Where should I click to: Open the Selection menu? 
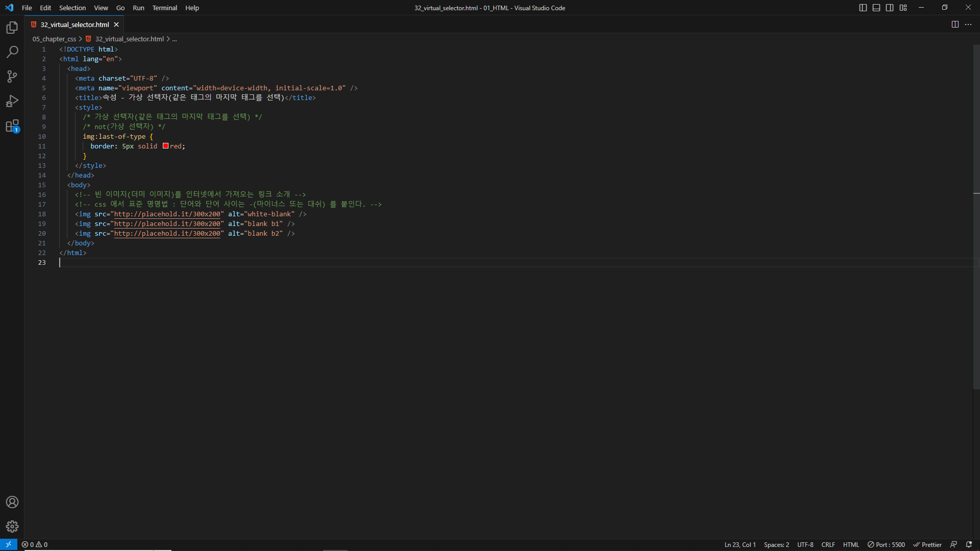pyautogui.click(x=72, y=8)
